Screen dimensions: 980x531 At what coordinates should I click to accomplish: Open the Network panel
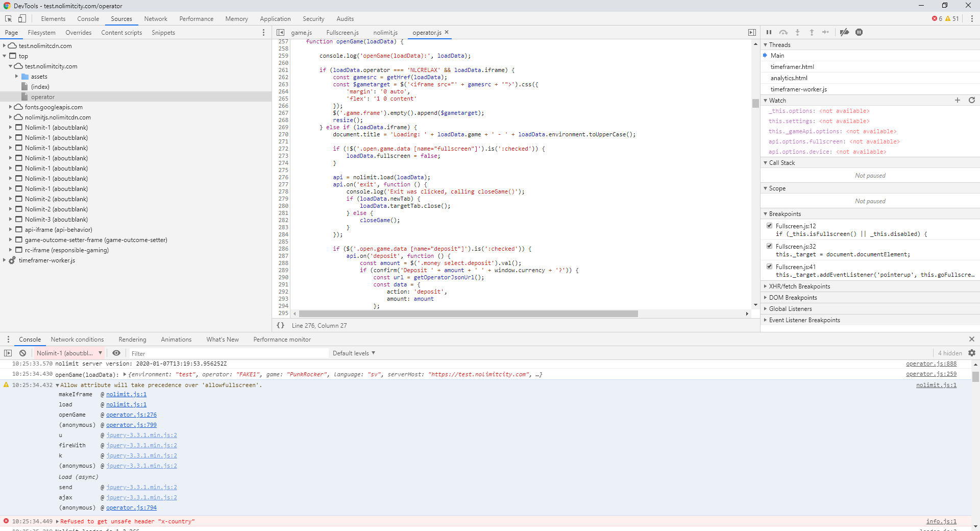point(155,18)
